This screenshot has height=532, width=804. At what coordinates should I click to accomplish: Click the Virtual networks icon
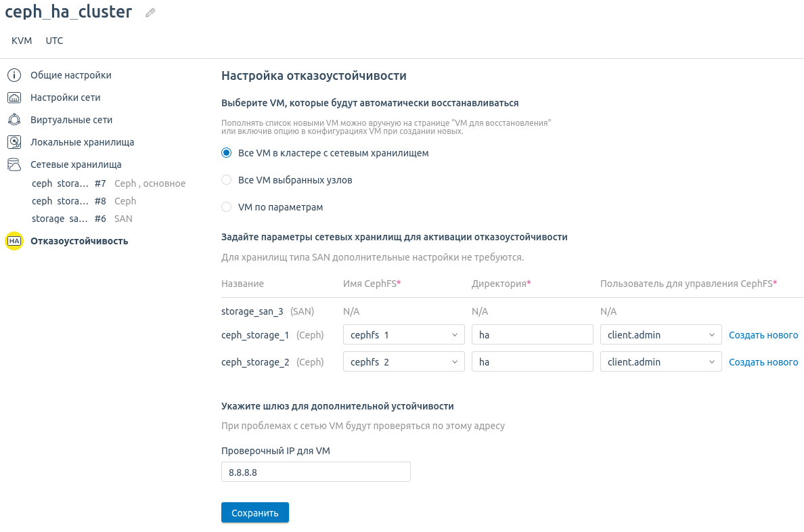click(14, 120)
